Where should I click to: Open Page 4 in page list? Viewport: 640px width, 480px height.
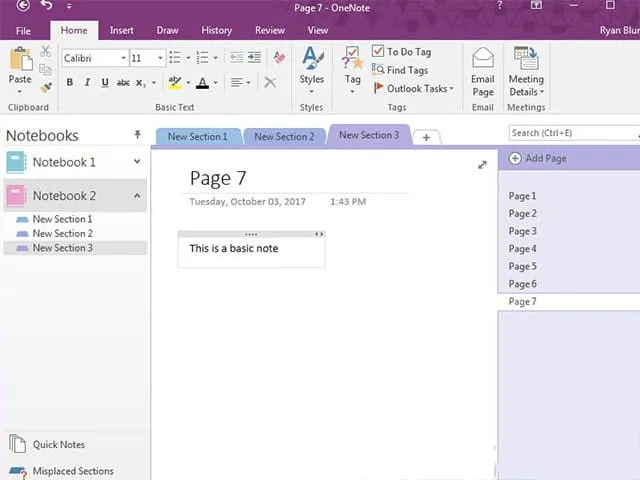point(522,249)
